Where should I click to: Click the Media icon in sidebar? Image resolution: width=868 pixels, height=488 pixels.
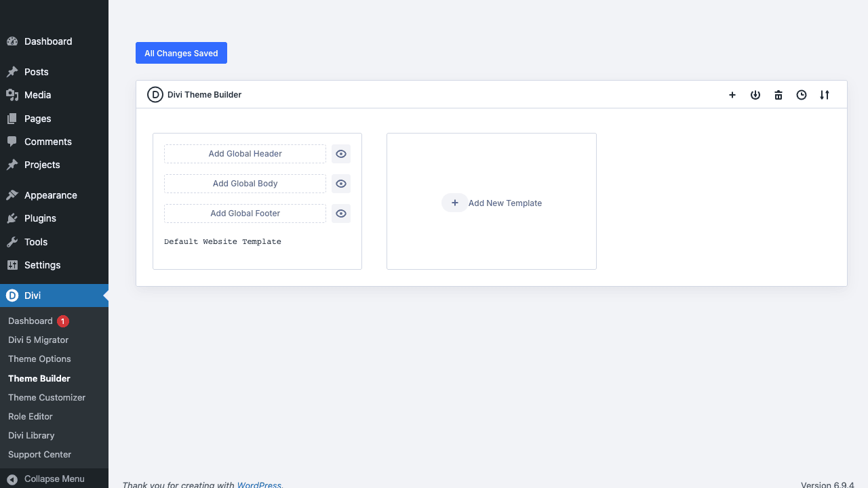(12, 95)
